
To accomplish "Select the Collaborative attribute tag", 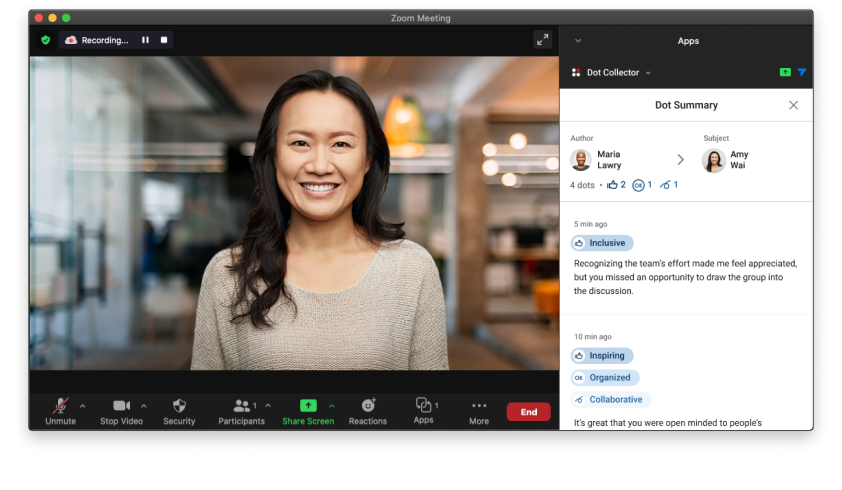I will point(611,400).
